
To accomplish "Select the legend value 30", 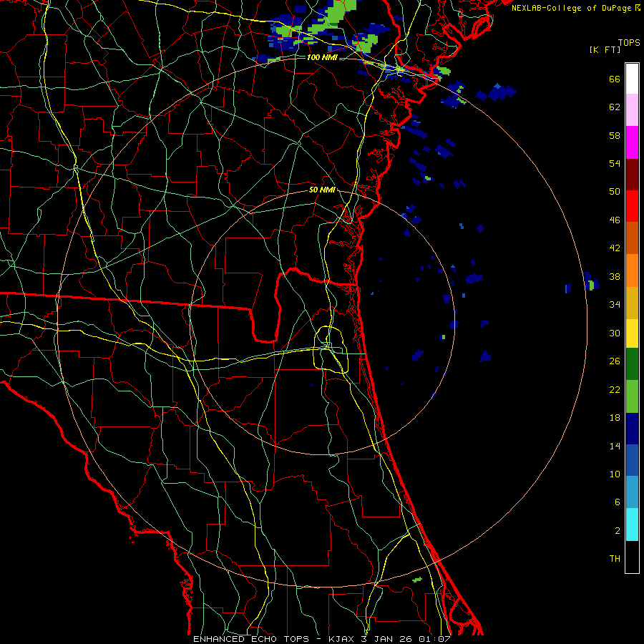I will (615, 333).
